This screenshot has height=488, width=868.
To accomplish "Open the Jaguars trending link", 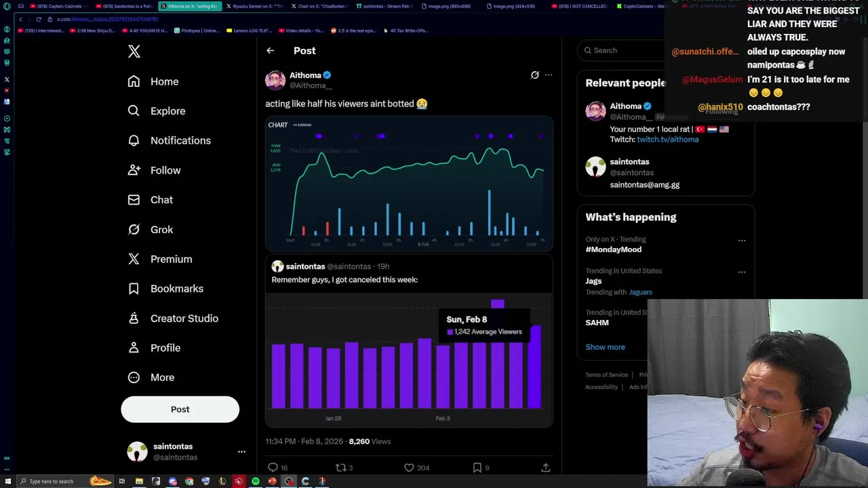I will point(640,292).
